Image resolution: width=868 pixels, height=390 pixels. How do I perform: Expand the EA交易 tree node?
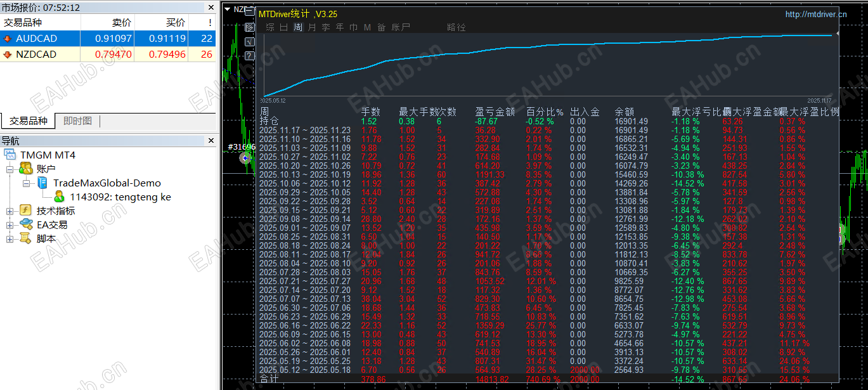pyautogui.click(x=10, y=225)
